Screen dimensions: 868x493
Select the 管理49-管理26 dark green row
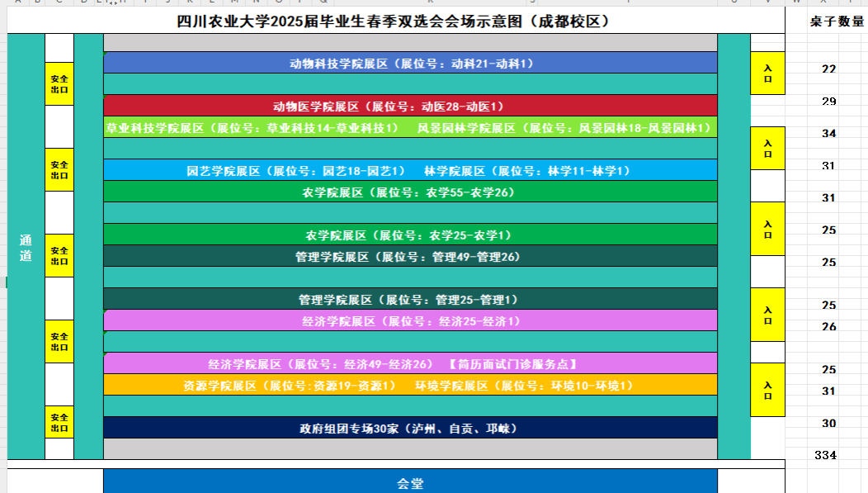(410, 257)
